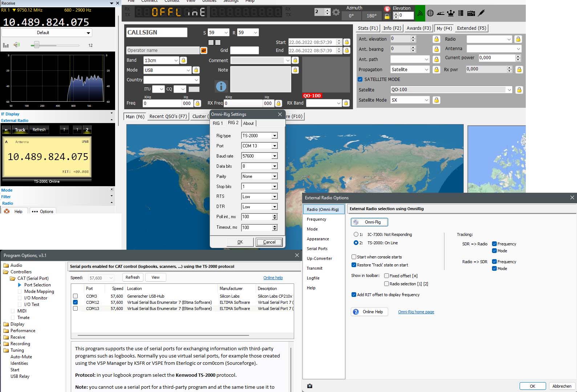Click the red stop-rotator hand icon
The width and height of the screenshot is (577, 392).
(x=387, y=8)
